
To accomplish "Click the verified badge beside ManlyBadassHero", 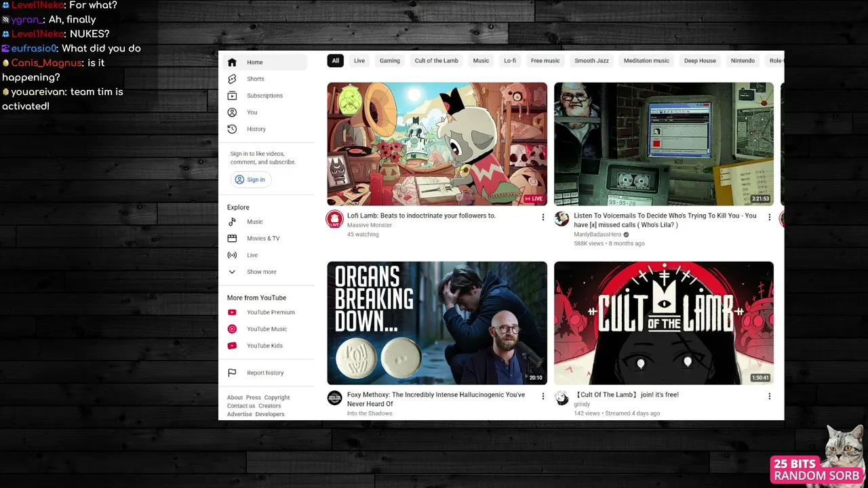I will click(626, 235).
